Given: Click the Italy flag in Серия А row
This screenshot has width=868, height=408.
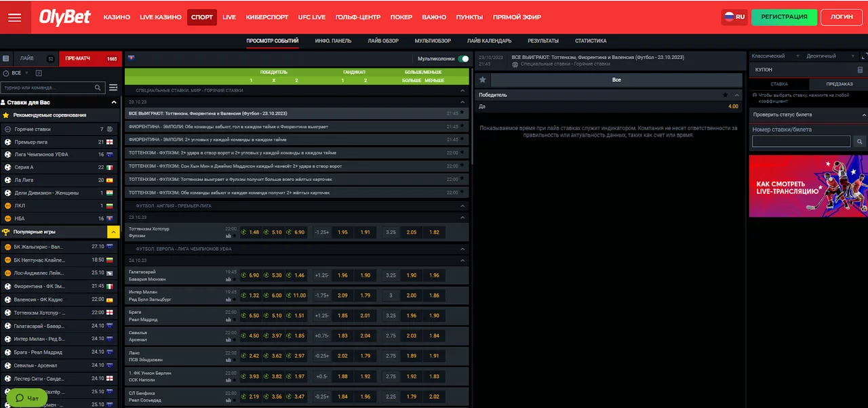Looking at the screenshot, I should pyautogui.click(x=109, y=167).
